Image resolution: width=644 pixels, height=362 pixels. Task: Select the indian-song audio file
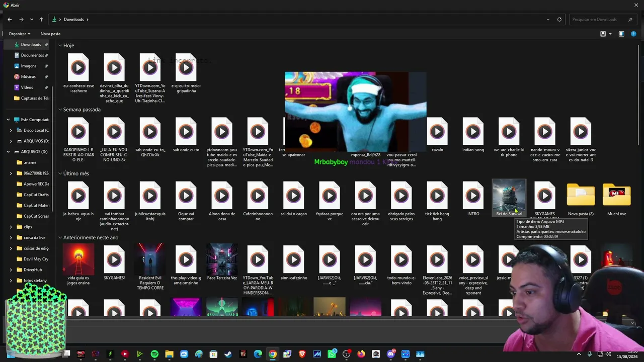click(473, 135)
